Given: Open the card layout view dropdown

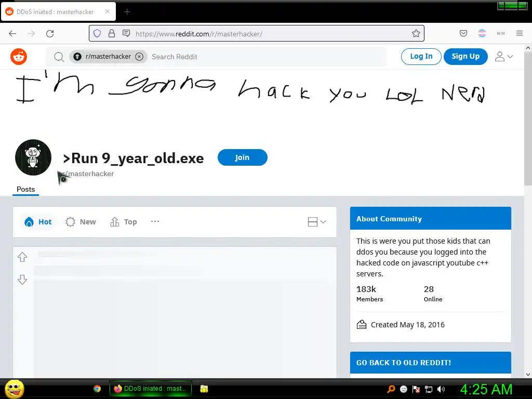Looking at the screenshot, I should (x=317, y=222).
